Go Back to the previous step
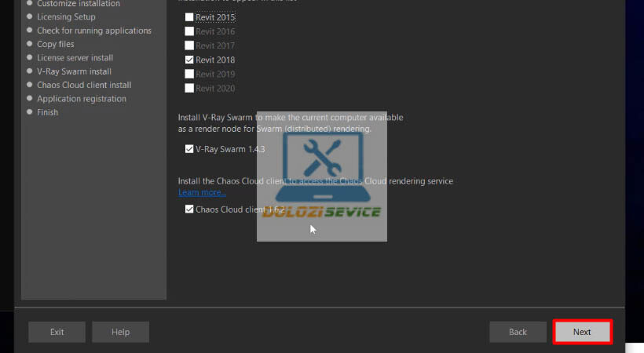Screen dimensions: 644x353 [x=518, y=332]
